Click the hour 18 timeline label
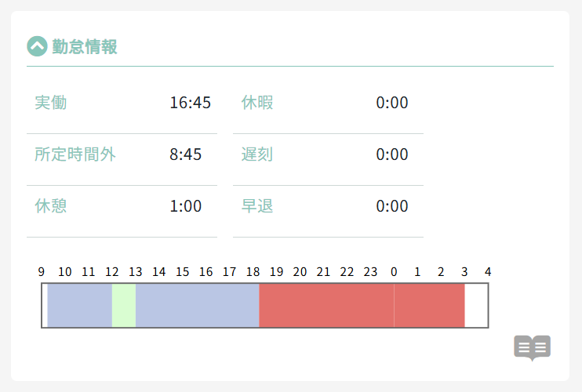The width and height of the screenshot is (582, 392). click(x=253, y=272)
